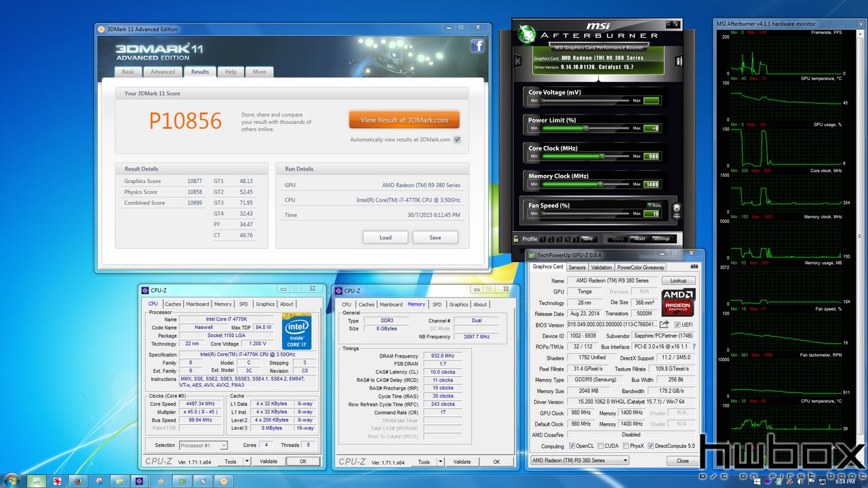Switch to the Advanced tab in 3DMark 11
Image resolution: width=868 pixels, height=488 pixels.
[x=163, y=72]
